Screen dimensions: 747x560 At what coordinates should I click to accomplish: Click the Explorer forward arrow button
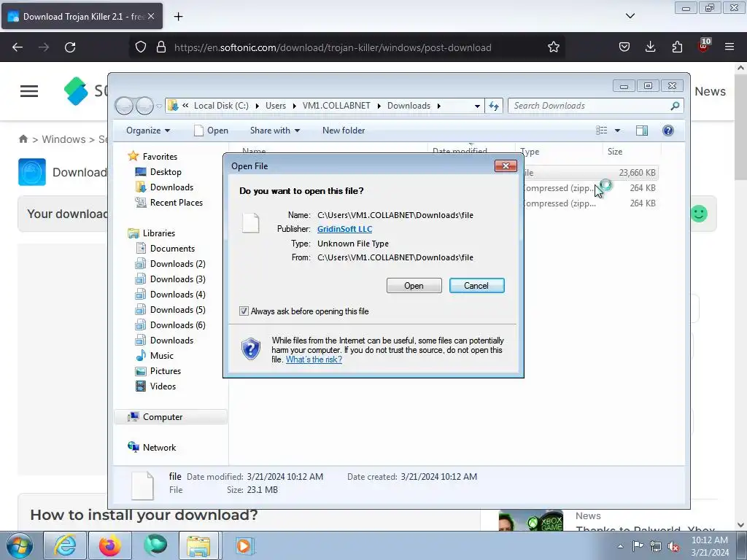(145, 106)
